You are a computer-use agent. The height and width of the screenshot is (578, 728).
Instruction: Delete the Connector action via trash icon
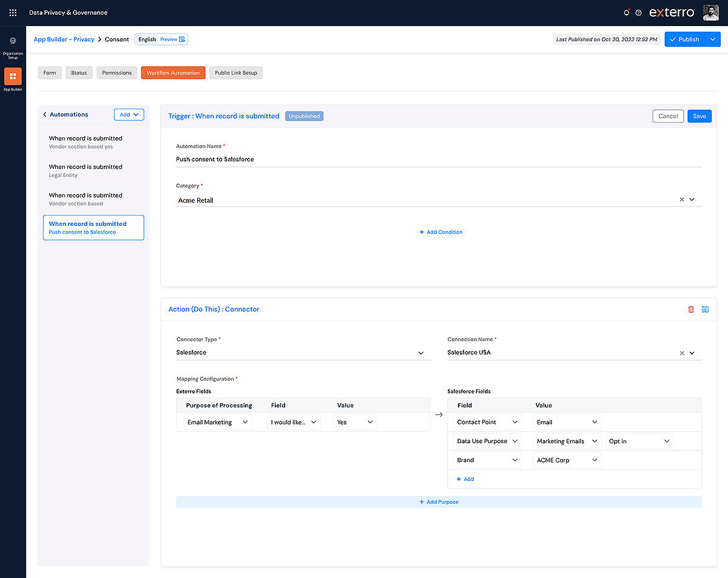point(691,309)
